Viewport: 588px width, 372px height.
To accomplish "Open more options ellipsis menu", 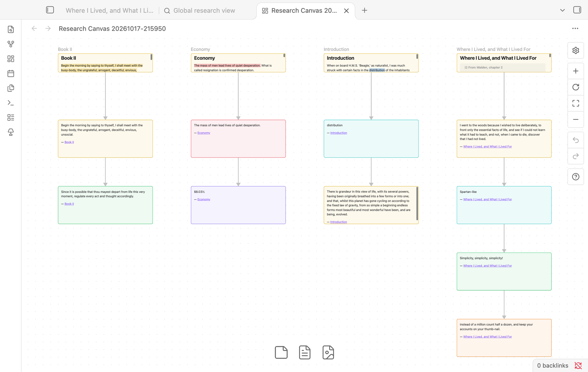I will [x=575, y=29].
